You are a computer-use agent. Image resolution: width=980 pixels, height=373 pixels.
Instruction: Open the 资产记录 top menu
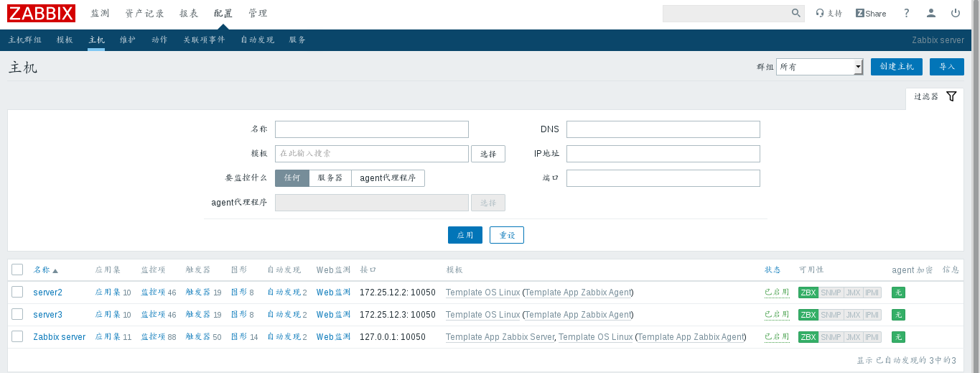point(144,14)
